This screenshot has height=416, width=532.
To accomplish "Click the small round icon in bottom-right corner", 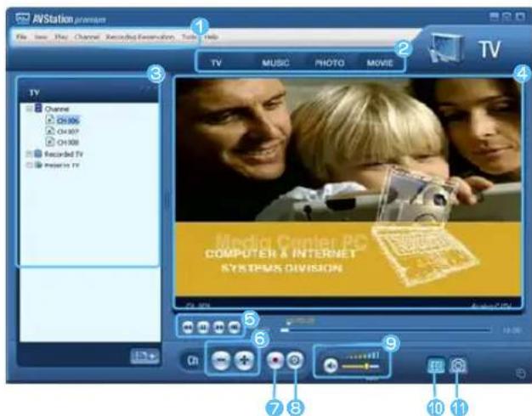I will coord(521,373).
